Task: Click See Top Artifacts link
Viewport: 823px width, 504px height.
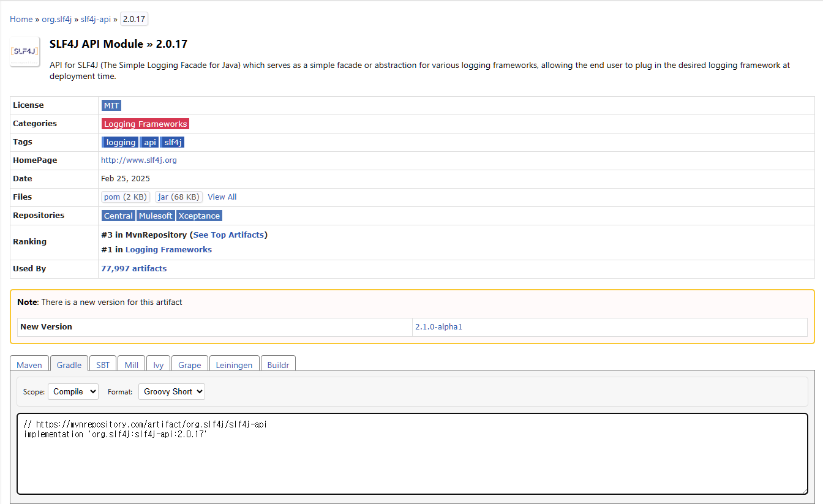Action: [x=229, y=235]
